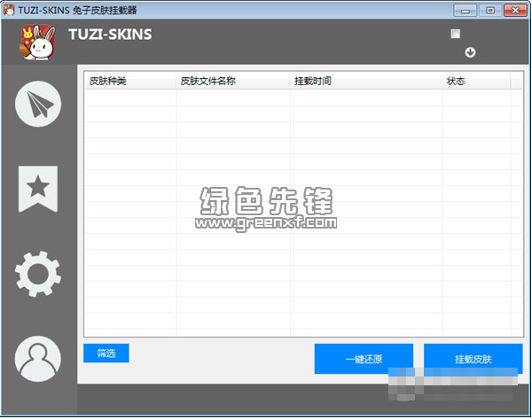Sort by the 皮肤文件名称 column header

(x=233, y=81)
